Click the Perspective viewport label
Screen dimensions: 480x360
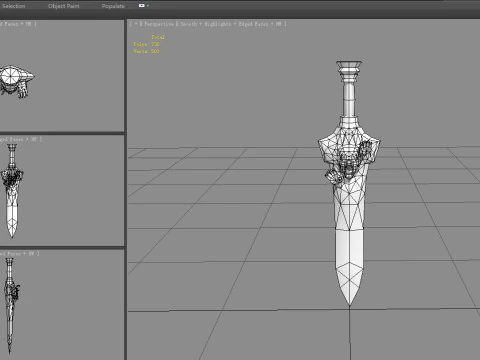click(159, 24)
